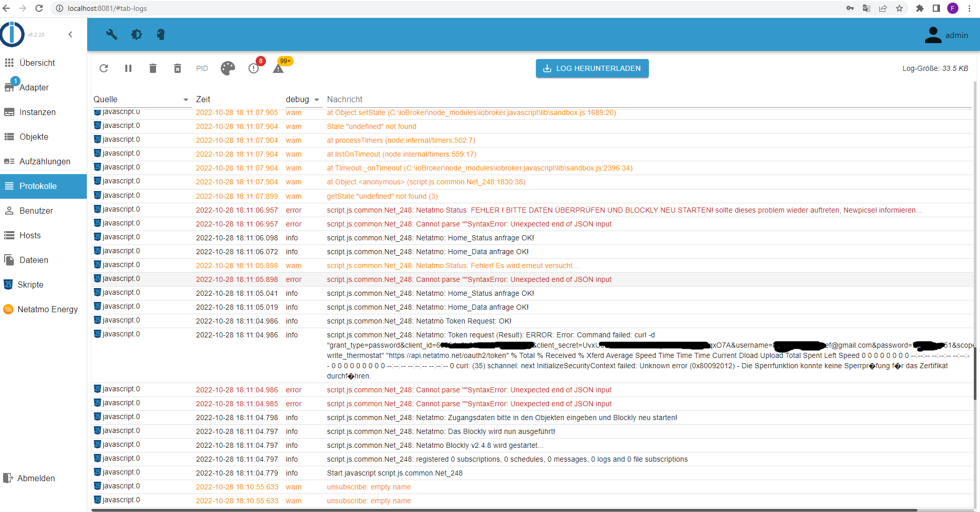This screenshot has height=512, width=980.
Task: Click 'at processTimers' warning message
Action: pos(401,140)
